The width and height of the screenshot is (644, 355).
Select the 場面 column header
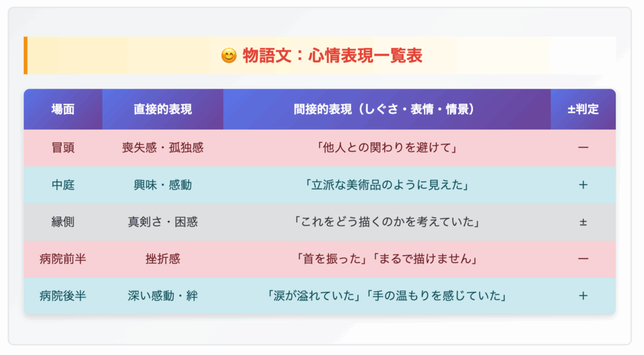coord(63,110)
